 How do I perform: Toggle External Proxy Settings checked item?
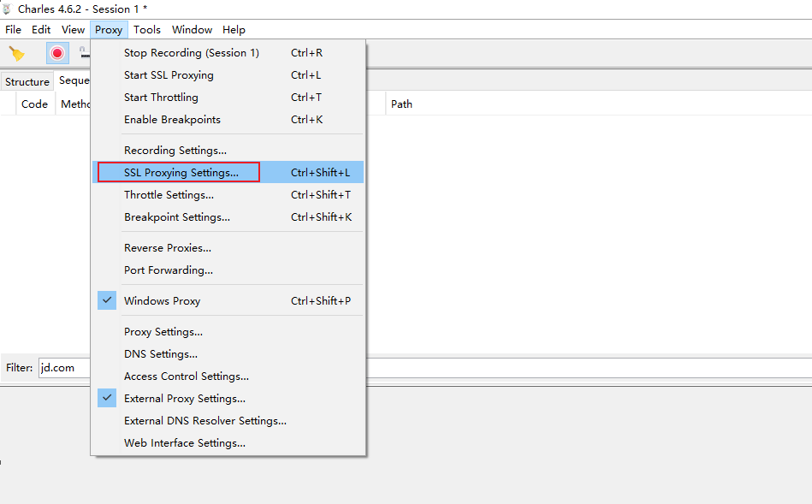[184, 399]
